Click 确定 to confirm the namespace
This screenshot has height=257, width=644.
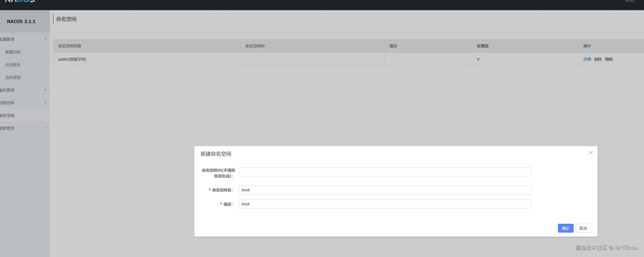pyautogui.click(x=566, y=228)
